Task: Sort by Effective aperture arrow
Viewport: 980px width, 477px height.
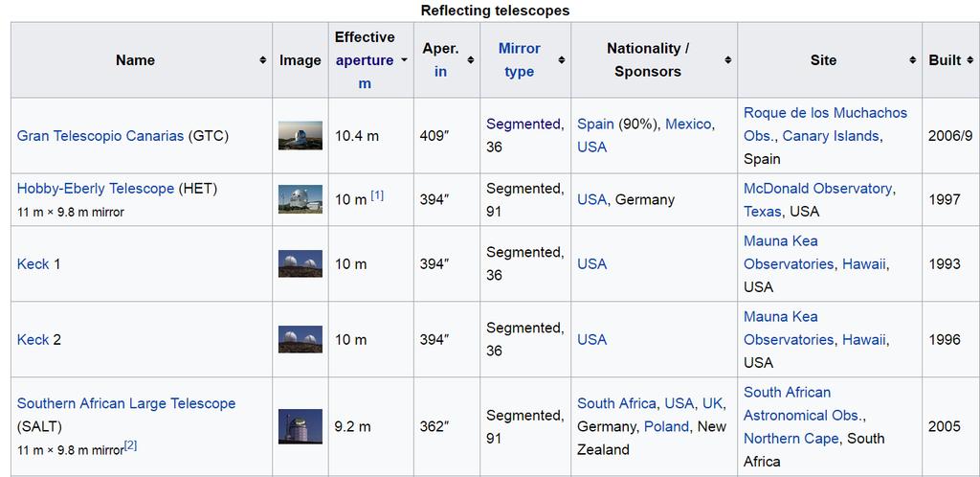Action: click(404, 60)
